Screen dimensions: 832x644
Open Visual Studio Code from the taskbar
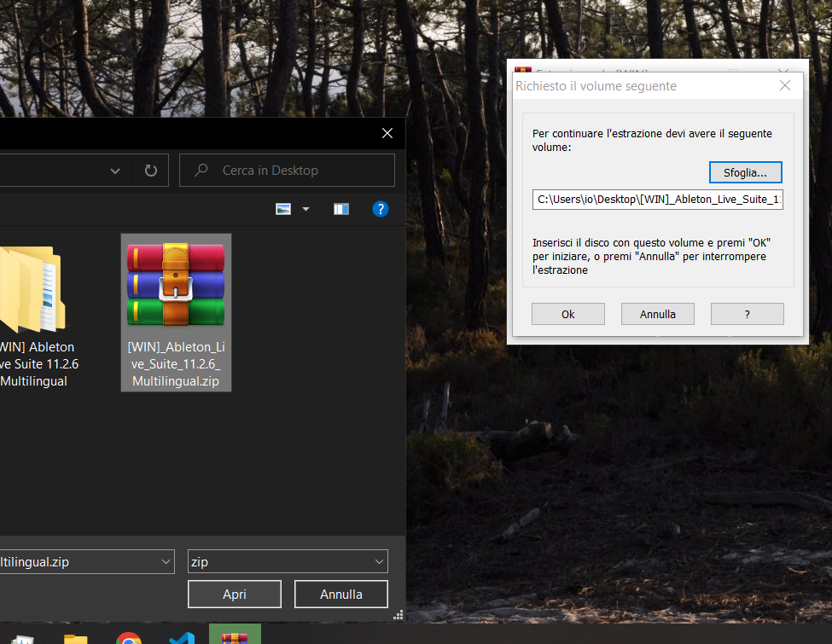click(x=182, y=638)
